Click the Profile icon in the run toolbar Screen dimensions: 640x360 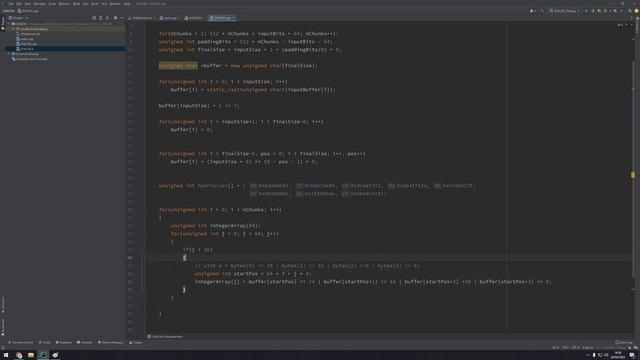605,11
